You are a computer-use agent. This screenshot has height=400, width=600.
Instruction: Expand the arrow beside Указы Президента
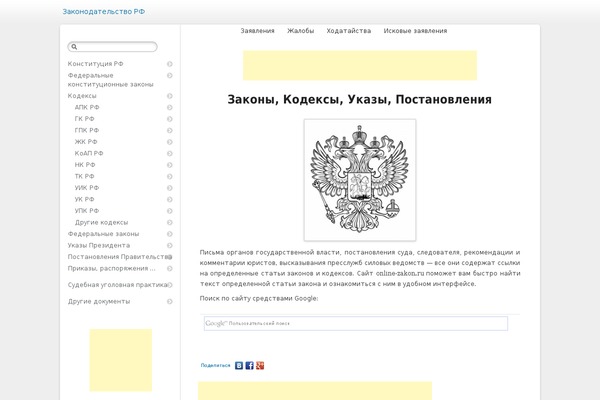170,245
